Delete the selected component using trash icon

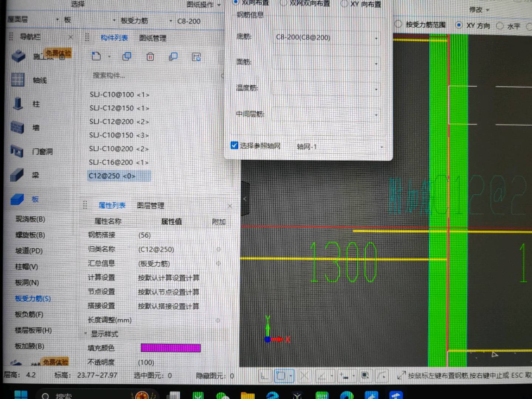pos(150,57)
